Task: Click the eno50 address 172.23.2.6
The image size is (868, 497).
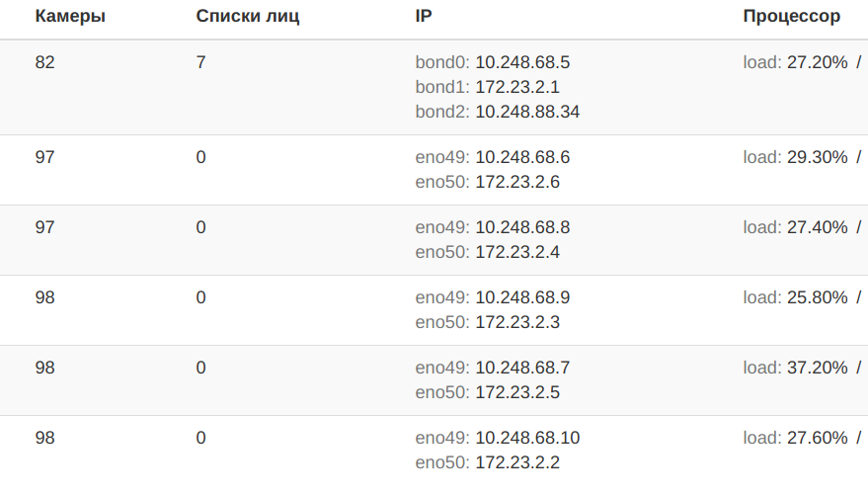Action: tap(517, 182)
